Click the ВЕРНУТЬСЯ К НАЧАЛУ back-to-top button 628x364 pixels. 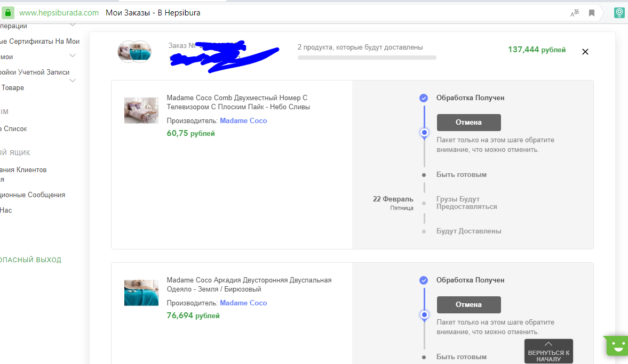tap(548, 351)
